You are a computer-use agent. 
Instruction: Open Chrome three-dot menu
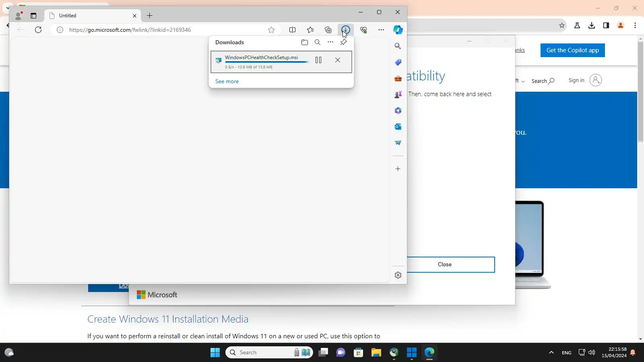[635, 25]
